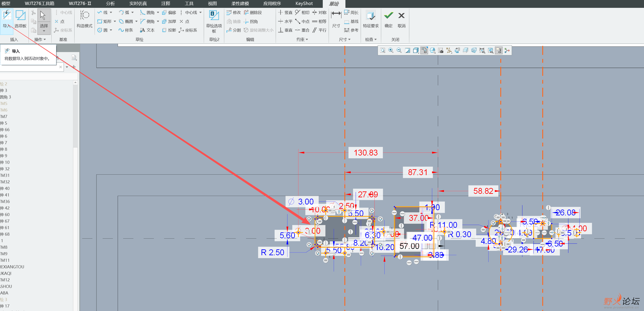Switch to the 分析 ribbon tab

pos(110,3)
